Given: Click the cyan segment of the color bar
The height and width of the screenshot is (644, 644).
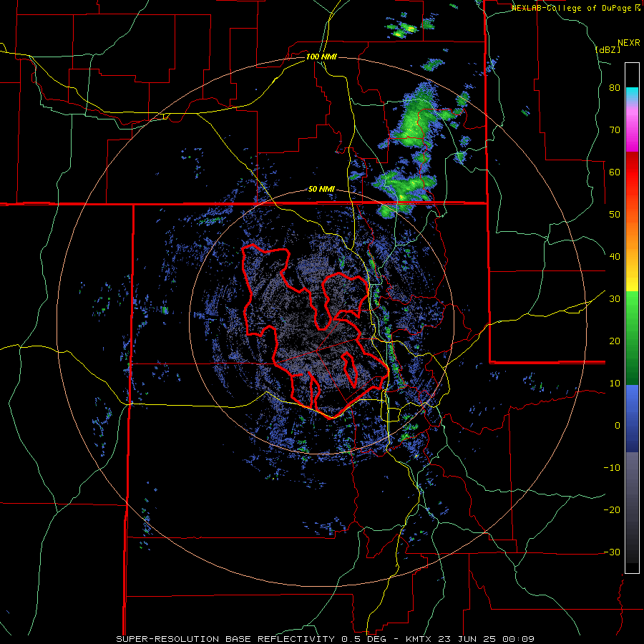Looking at the screenshot, I should pos(632,94).
